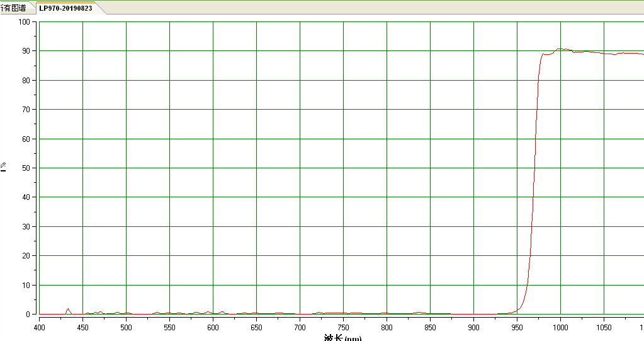Click the 100 label on the y-axis
The image size is (644, 341).
[24, 22]
